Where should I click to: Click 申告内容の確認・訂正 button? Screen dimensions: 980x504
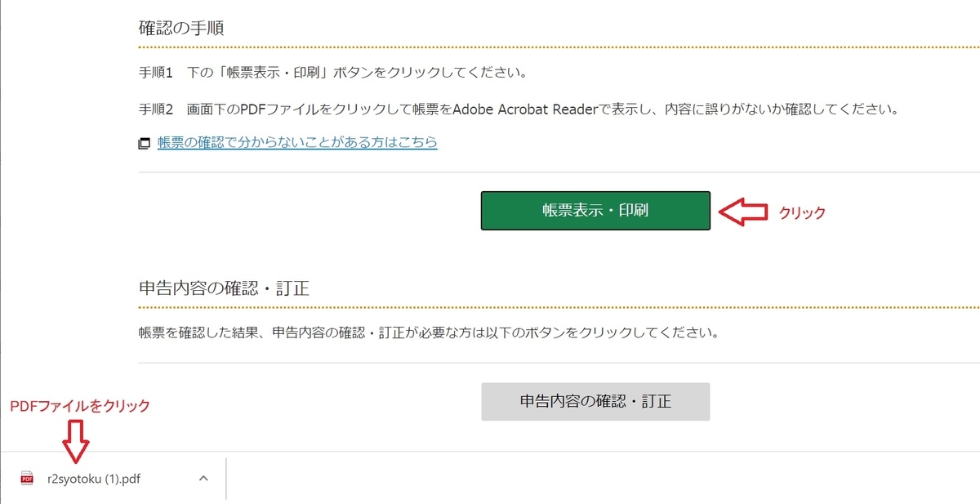pos(595,401)
